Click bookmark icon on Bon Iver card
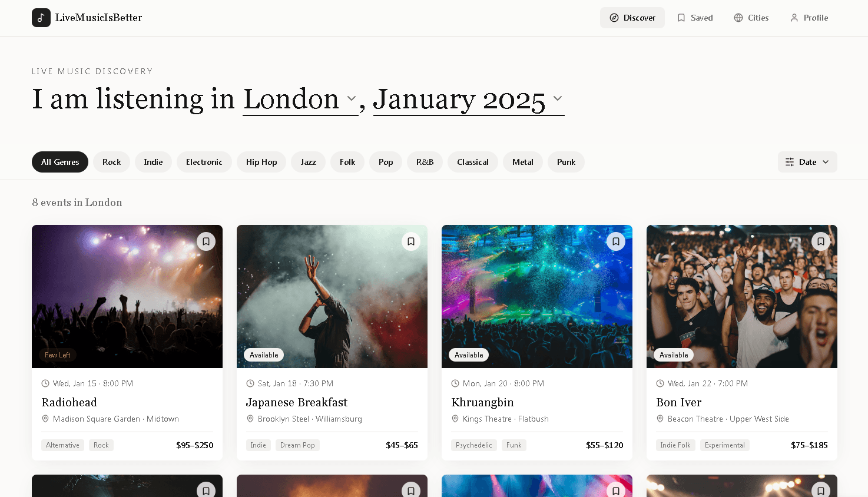This screenshot has width=868, height=497. point(821,241)
